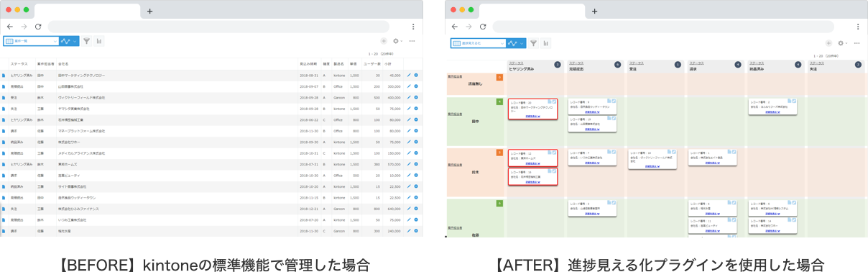
Task: Click edit icon on 田中 ヒヤリング済み card
Action: pos(554,102)
